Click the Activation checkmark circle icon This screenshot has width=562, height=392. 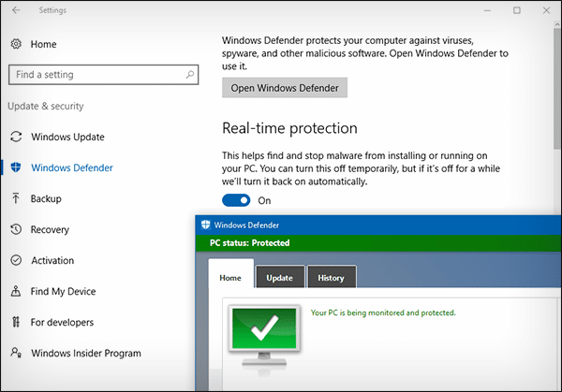tap(15, 261)
